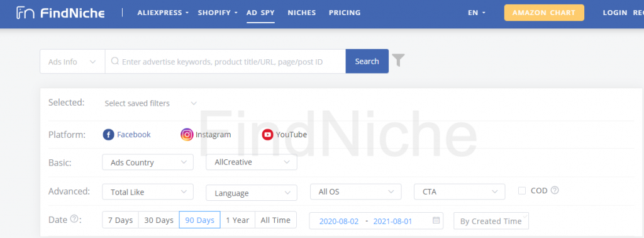The width and height of the screenshot is (644, 238).
Task: Open the AliExpress menu
Action: tap(163, 13)
